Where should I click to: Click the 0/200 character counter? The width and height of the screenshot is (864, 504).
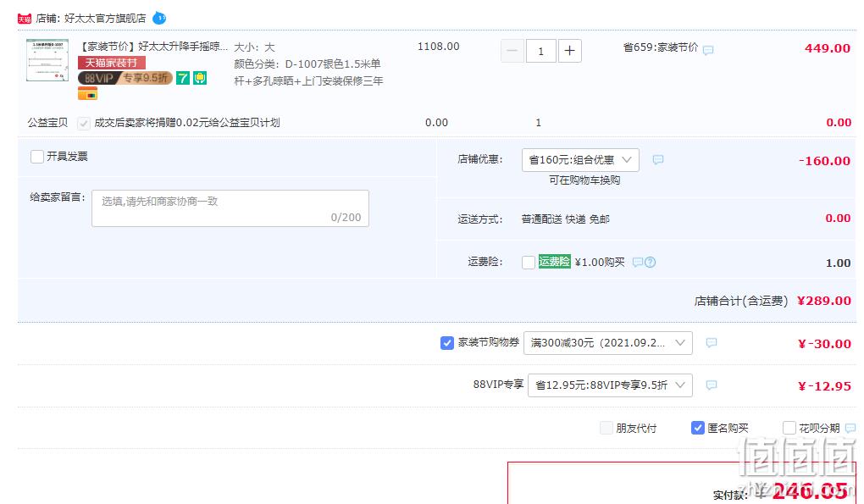click(x=346, y=217)
